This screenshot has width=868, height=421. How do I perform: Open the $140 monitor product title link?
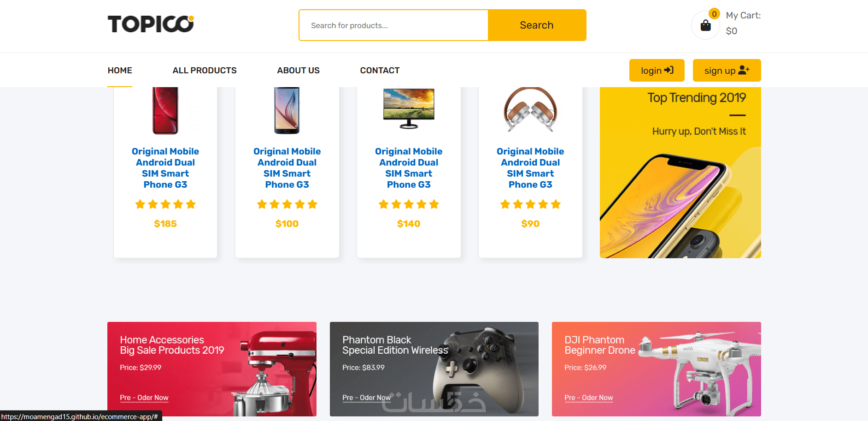[x=409, y=168]
